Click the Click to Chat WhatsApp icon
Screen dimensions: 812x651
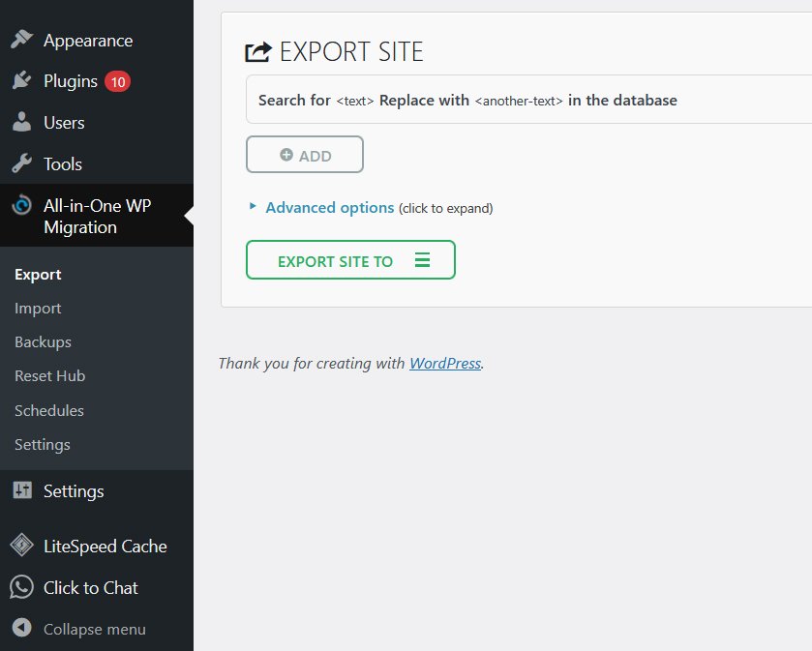21,587
